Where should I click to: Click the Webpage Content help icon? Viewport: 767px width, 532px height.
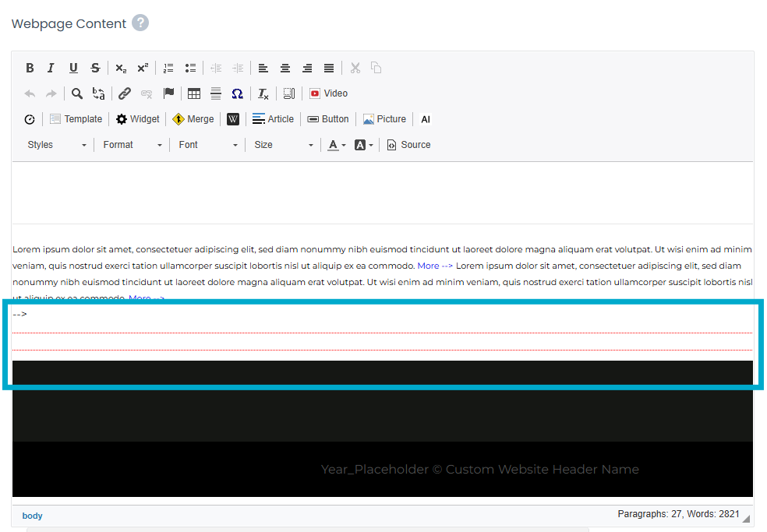[140, 23]
